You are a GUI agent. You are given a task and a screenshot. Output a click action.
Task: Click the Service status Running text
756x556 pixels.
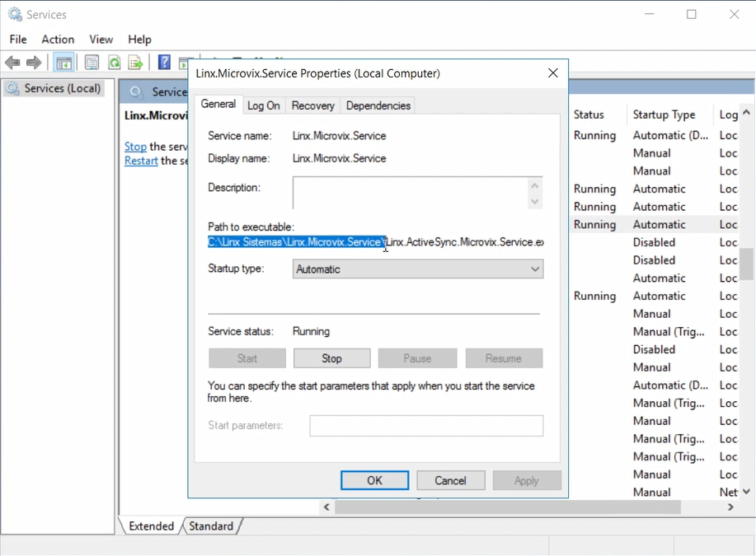point(312,331)
